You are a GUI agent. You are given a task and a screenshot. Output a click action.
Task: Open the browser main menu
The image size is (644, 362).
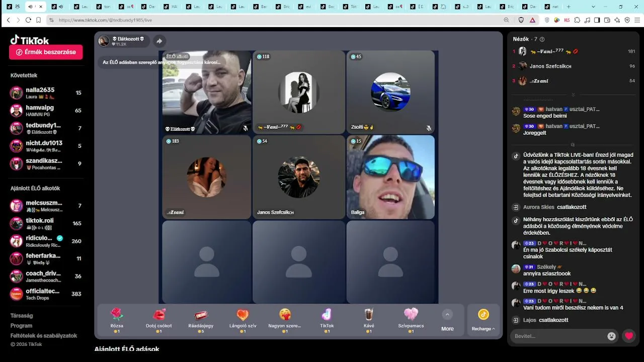(637, 20)
